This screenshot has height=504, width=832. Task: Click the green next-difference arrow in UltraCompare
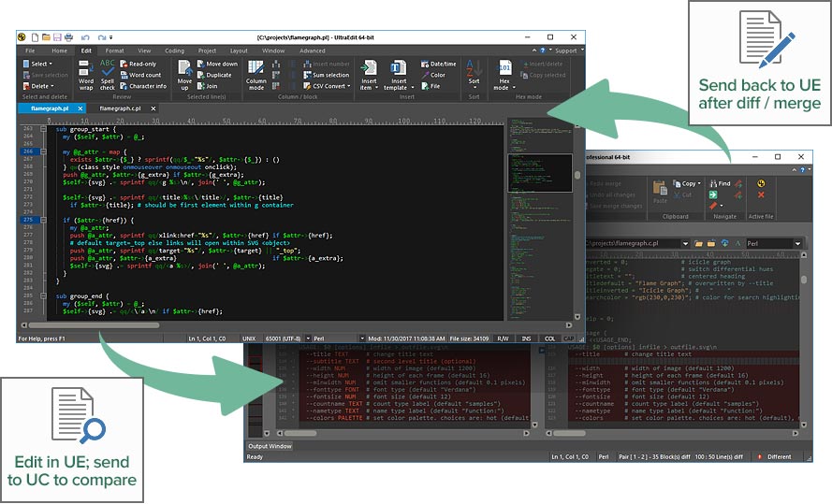point(713,195)
